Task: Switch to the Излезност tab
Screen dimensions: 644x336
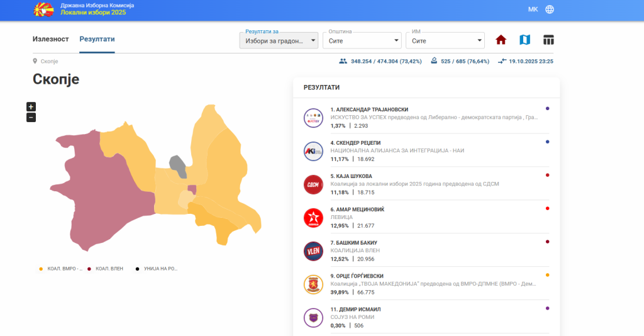Action: 50,39
